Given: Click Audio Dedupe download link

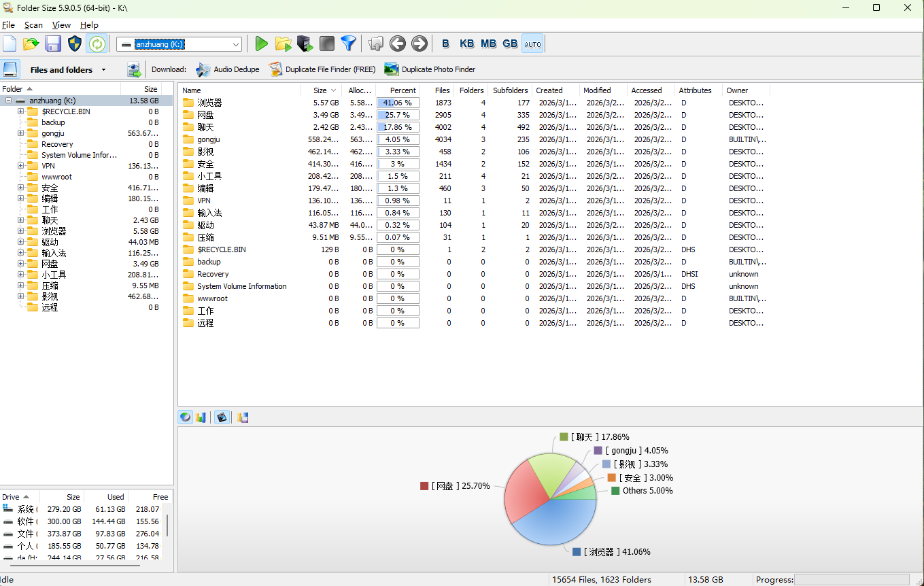Looking at the screenshot, I should pos(236,69).
